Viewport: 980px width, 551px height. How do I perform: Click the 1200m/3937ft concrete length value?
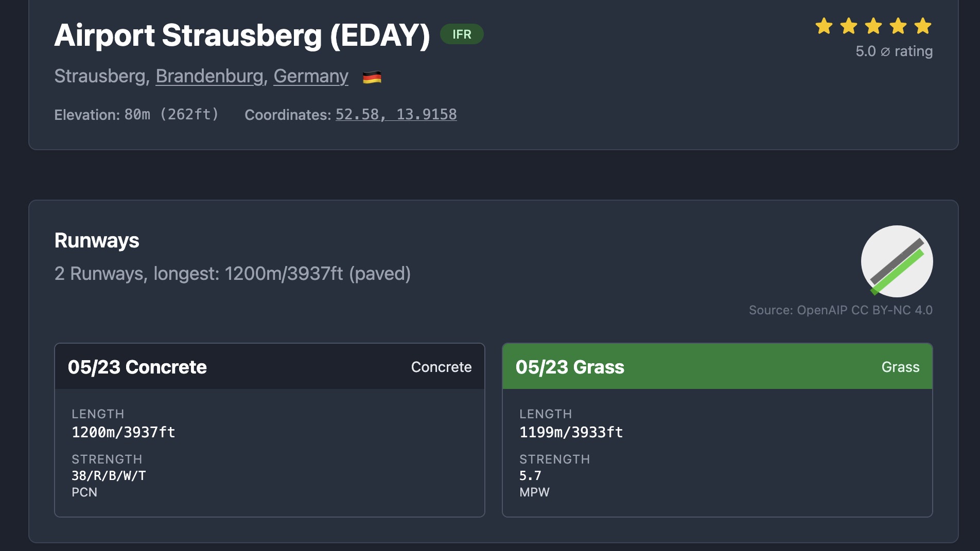pos(124,432)
